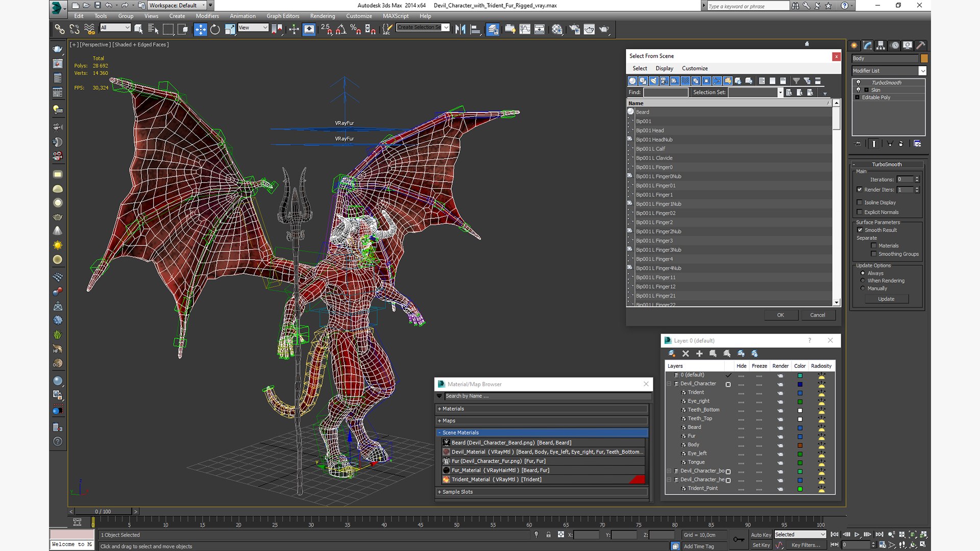Select the Always update option

(x=863, y=273)
